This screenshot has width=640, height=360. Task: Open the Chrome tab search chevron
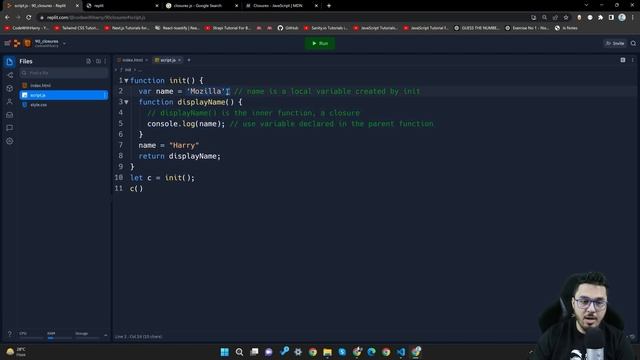click(x=586, y=5)
